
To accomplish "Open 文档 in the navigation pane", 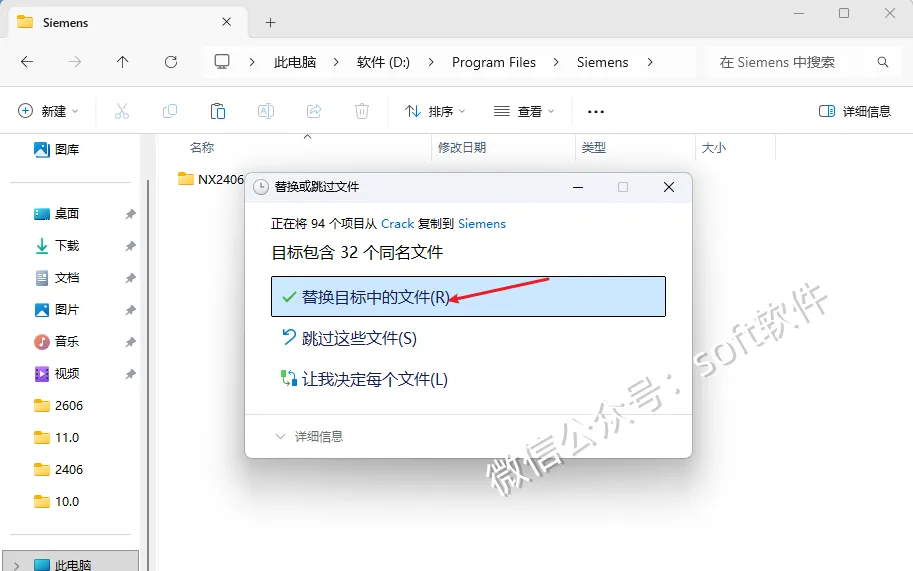I will [x=56, y=278].
